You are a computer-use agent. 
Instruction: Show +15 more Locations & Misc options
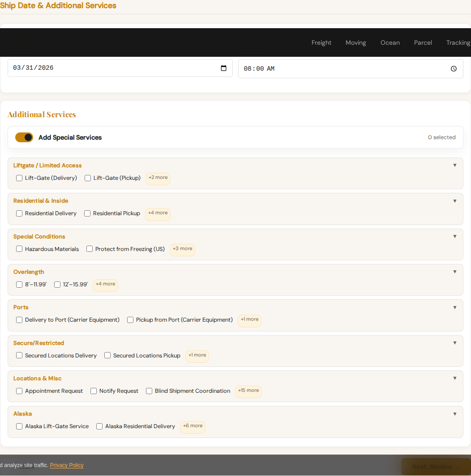(x=248, y=391)
